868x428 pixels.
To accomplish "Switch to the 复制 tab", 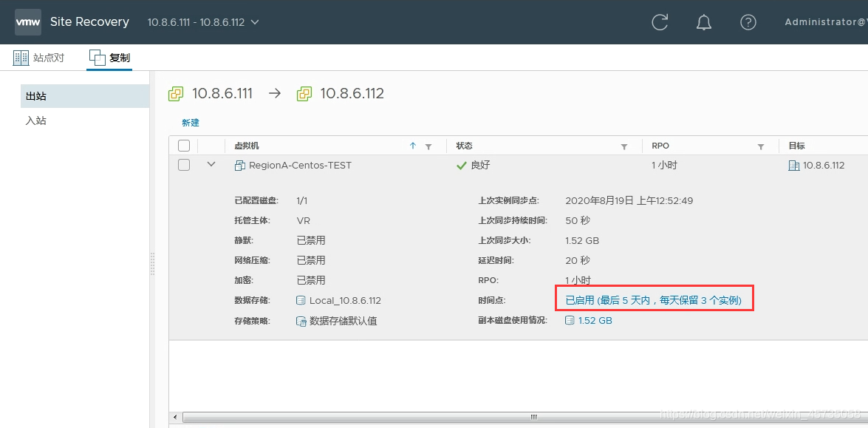I will pos(109,58).
